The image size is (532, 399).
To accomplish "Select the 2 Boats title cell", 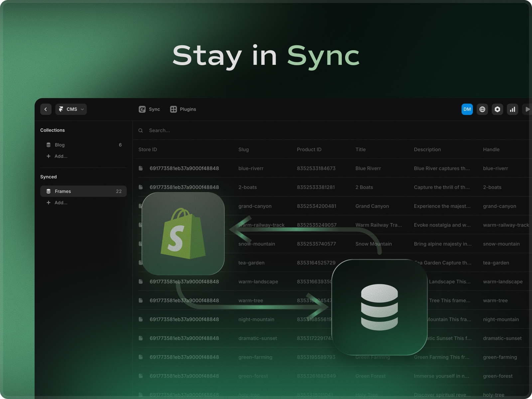I will click(364, 187).
